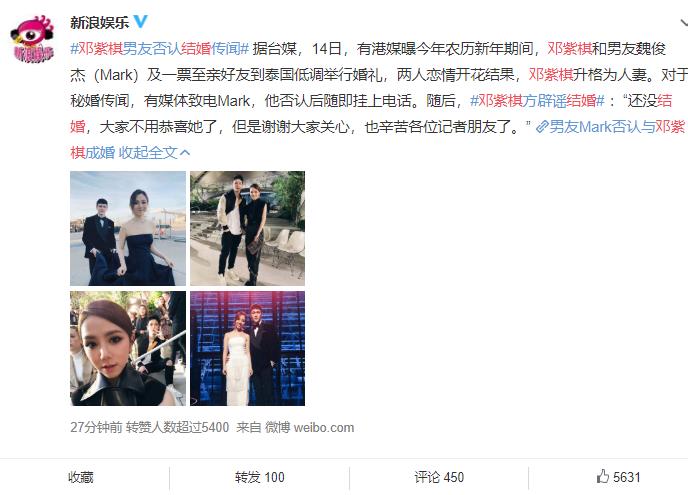This screenshot has width=688, height=495.
Task: Collapse post with 收起全文
Action: tap(154, 152)
